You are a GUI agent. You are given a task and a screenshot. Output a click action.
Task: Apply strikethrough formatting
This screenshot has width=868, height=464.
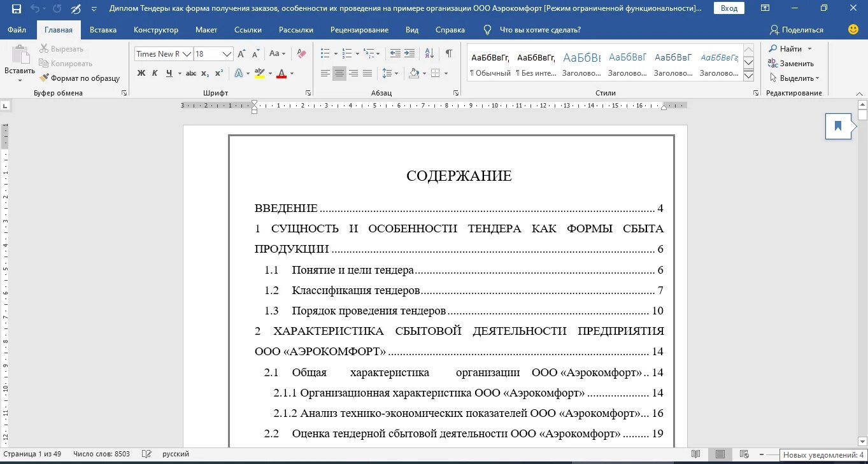click(191, 73)
